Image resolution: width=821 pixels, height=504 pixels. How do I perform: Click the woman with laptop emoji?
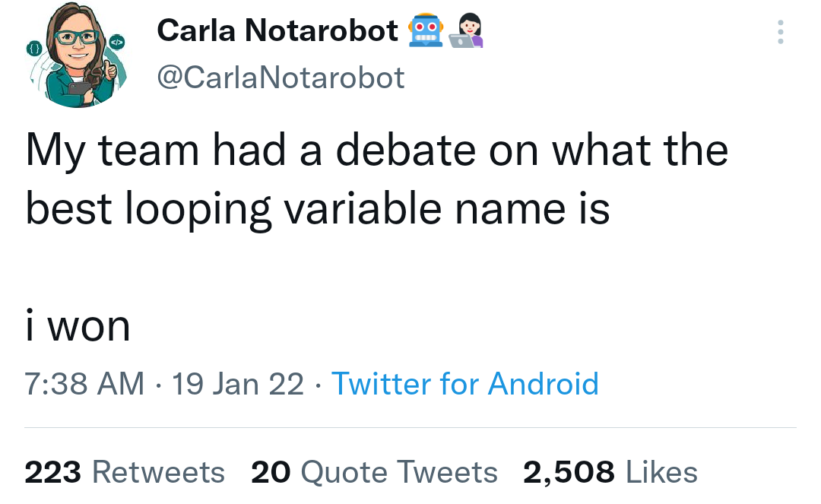pyautogui.click(x=465, y=31)
